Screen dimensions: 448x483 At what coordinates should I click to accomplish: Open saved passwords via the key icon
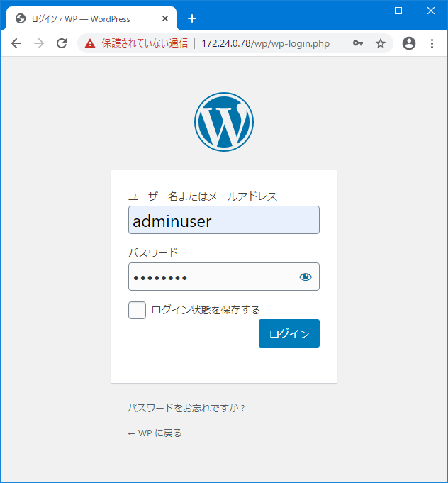(358, 43)
